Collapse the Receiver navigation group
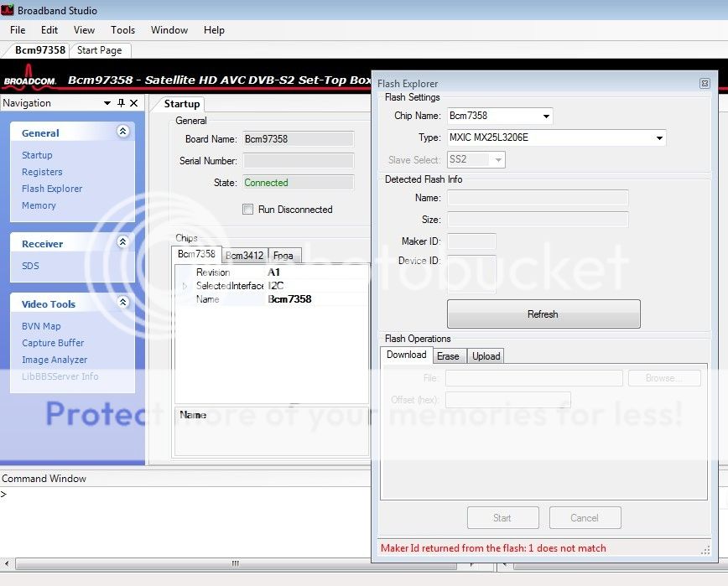728x586 pixels. (x=122, y=241)
